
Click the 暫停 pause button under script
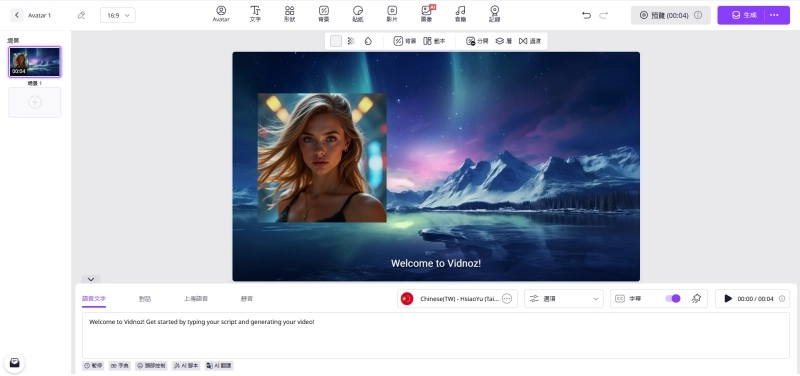(93, 366)
